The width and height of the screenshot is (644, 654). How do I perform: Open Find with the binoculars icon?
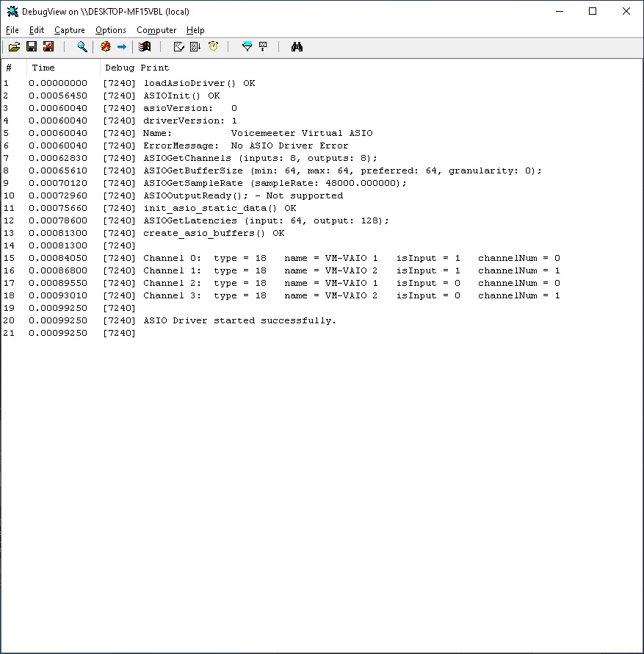[297, 47]
